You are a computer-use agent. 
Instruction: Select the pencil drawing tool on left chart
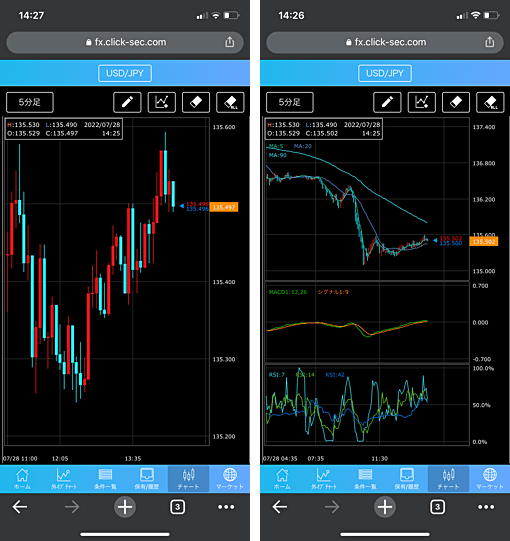(x=127, y=102)
